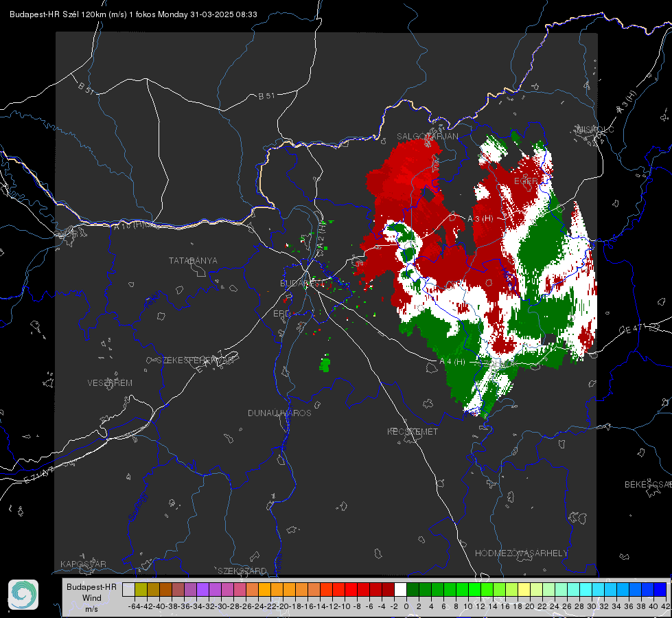Click the 'SALGÓTARJÁN' city label

click(x=427, y=137)
